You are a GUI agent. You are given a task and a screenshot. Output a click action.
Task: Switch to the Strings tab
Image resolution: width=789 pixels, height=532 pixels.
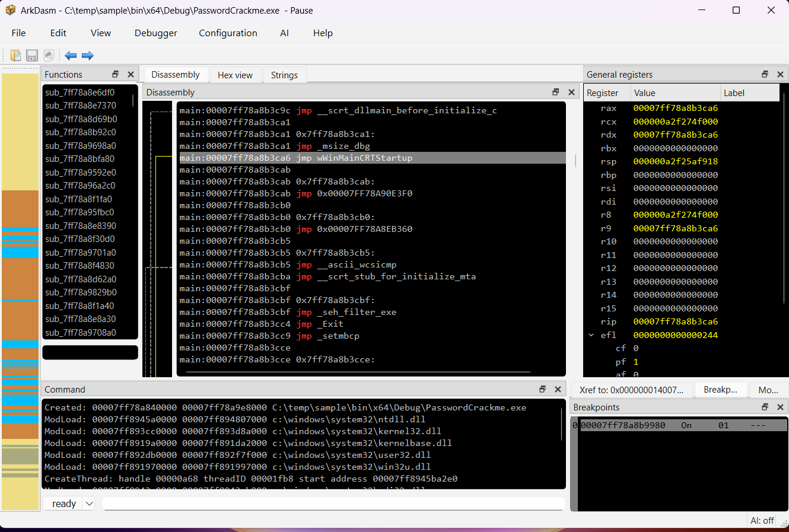[x=284, y=75]
